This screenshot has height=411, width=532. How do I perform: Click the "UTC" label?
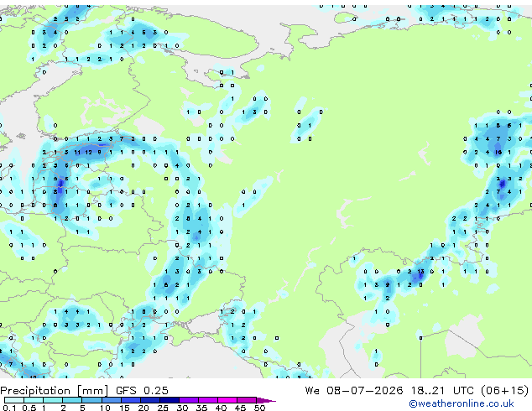pyautogui.click(x=464, y=390)
